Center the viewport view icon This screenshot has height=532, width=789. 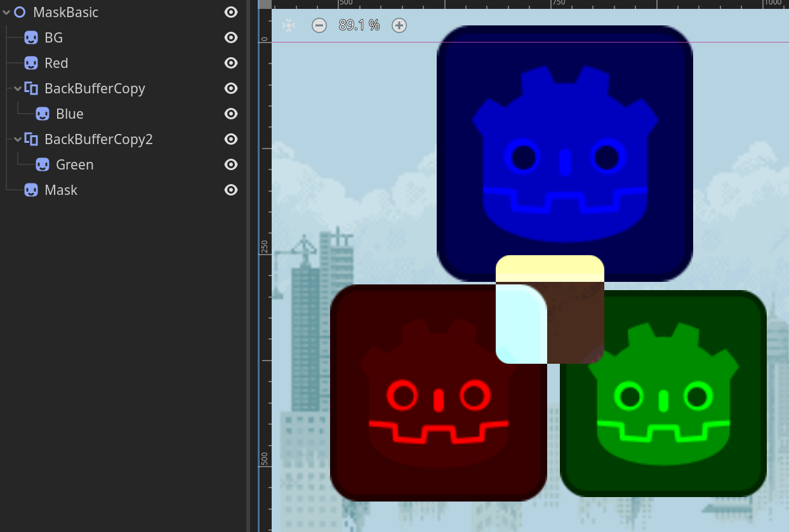coord(288,25)
